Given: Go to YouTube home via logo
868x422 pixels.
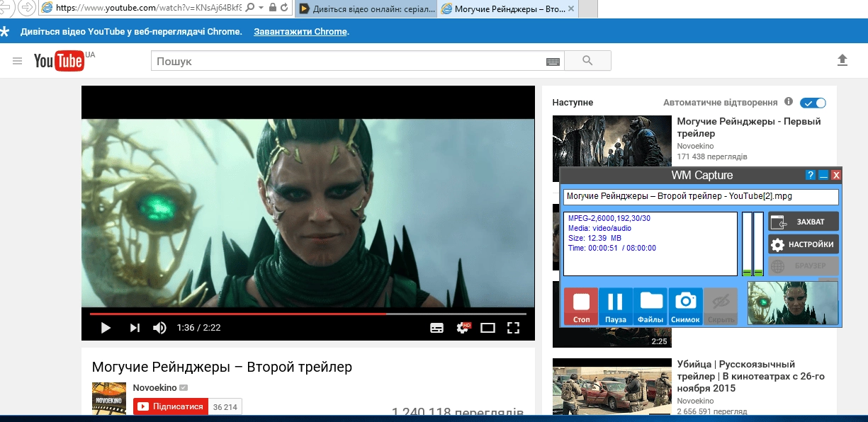Looking at the screenshot, I should click(x=60, y=62).
